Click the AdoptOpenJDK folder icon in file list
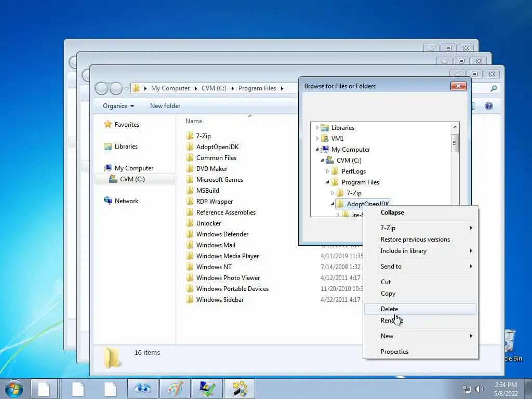Image resolution: width=532 pixels, height=399 pixels. (x=190, y=147)
